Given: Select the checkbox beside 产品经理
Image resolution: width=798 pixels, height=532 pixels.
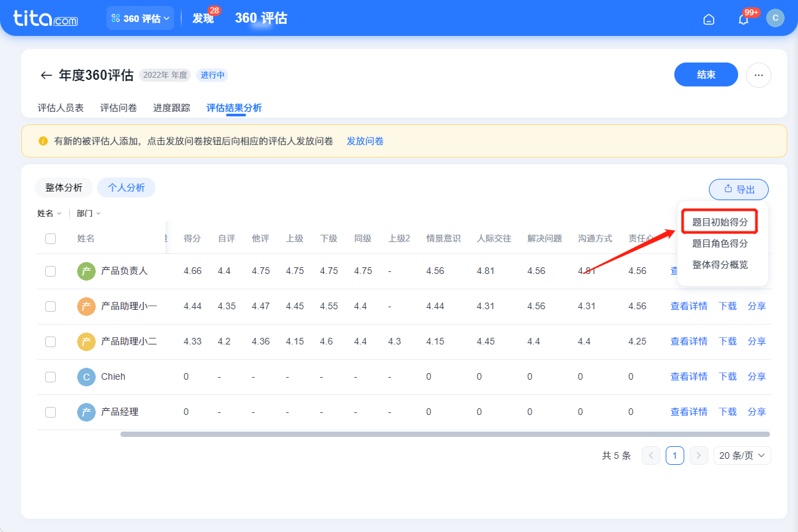Looking at the screenshot, I should pos(51,412).
